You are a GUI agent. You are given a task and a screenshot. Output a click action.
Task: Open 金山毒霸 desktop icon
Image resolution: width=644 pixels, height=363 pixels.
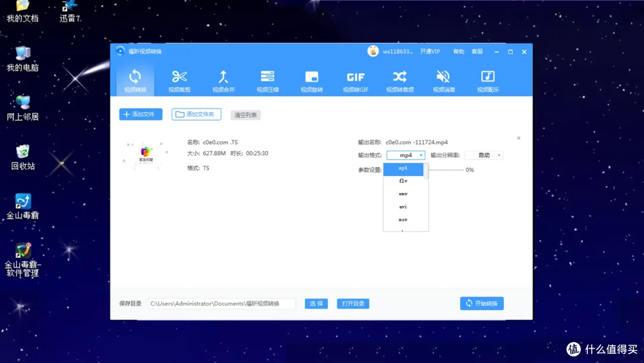(x=23, y=207)
